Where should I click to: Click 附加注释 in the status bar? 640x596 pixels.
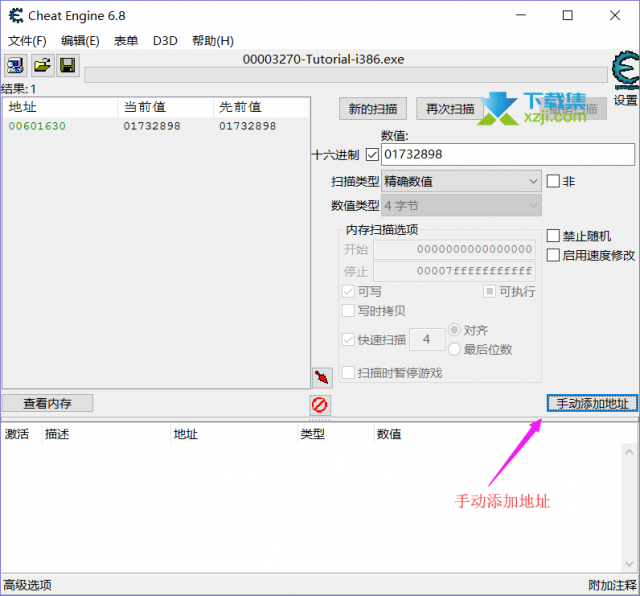point(612,585)
